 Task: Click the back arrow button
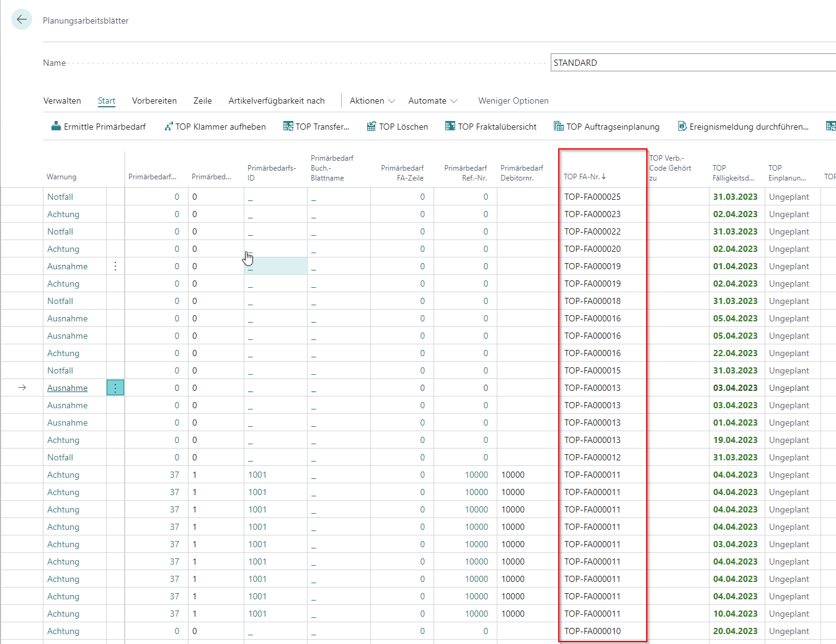[22, 20]
